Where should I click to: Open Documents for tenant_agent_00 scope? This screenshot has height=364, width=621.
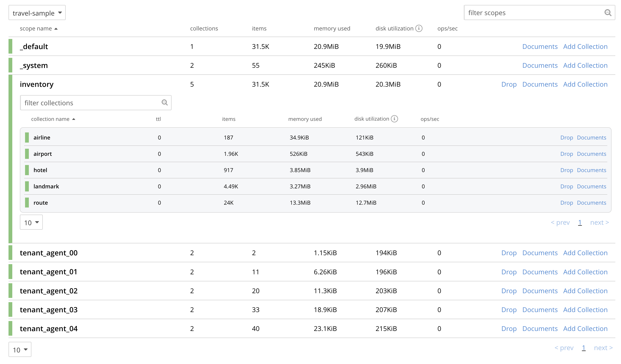540,253
